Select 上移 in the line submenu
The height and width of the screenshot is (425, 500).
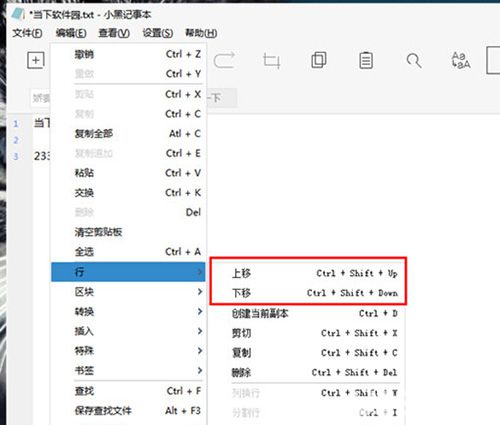point(308,273)
